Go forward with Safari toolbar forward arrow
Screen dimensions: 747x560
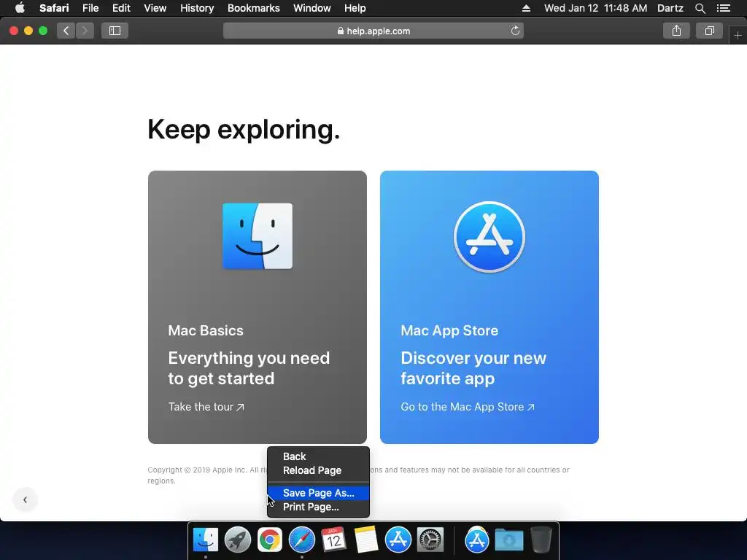coord(85,31)
